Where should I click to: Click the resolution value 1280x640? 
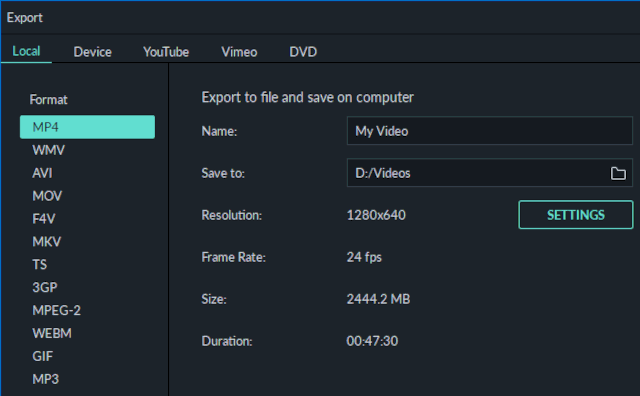[x=376, y=215]
